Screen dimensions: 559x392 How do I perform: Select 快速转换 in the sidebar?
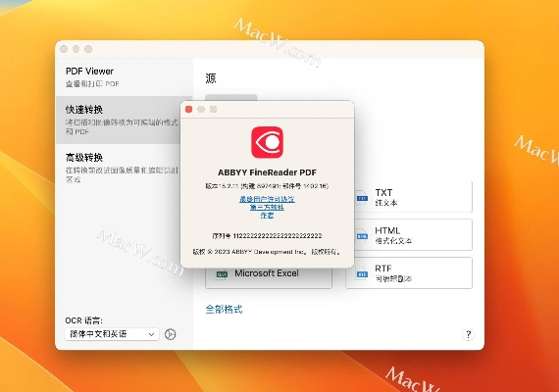pyautogui.click(x=118, y=120)
